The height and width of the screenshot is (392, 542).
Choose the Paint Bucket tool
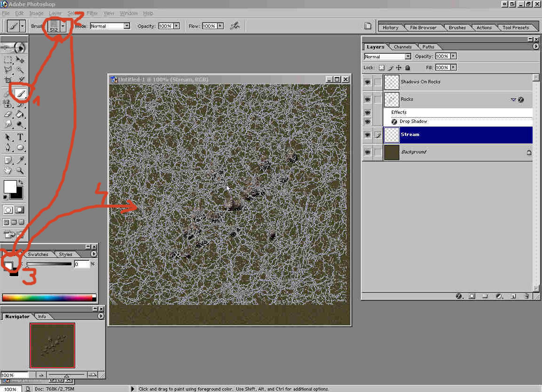pos(20,114)
